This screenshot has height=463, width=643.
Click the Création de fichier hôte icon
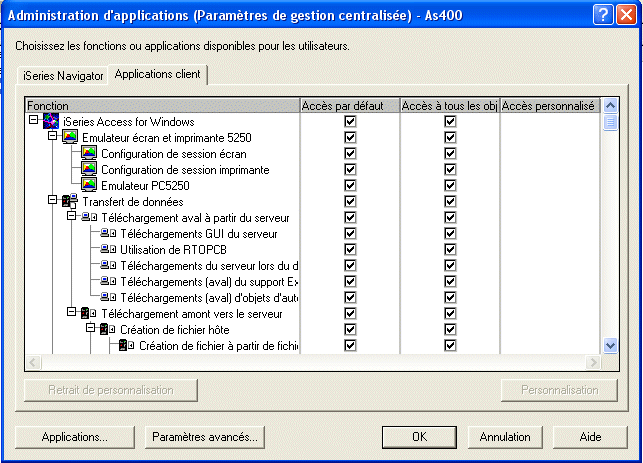click(108, 329)
